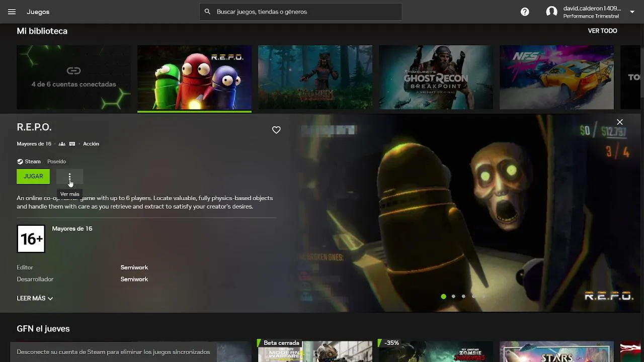Click the Steam disconnect notification message
Viewport: 644px width, 362px height.
click(113, 352)
